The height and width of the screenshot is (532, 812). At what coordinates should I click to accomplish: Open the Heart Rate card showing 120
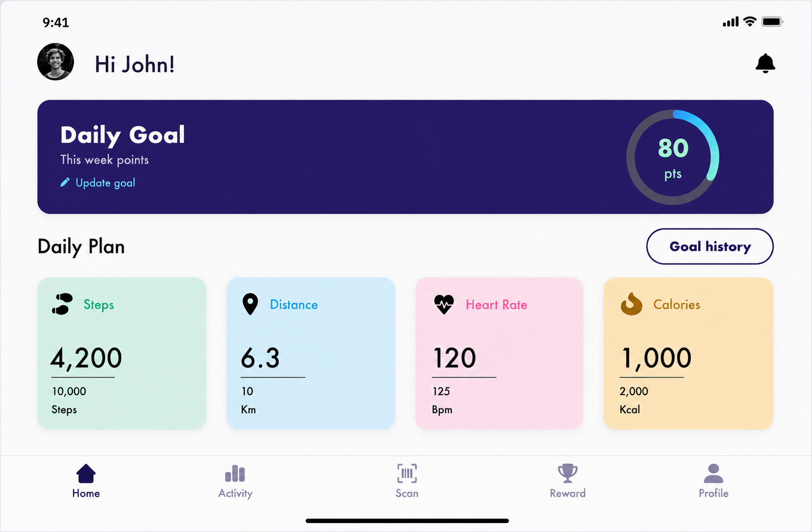(x=499, y=353)
